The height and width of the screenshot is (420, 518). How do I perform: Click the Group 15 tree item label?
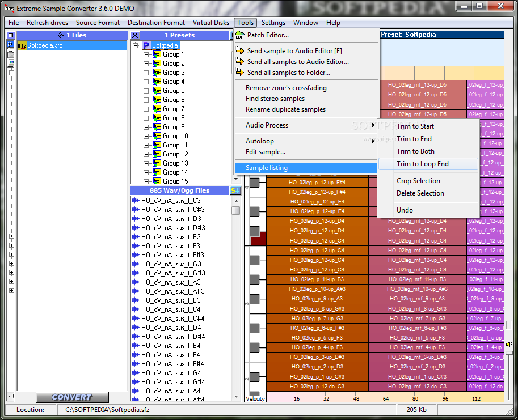click(x=175, y=181)
